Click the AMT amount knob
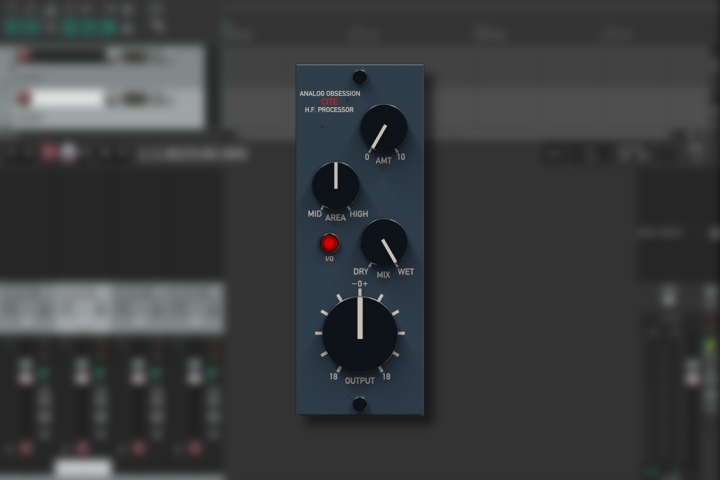The width and height of the screenshot is (720, 480). coord(383,128)
